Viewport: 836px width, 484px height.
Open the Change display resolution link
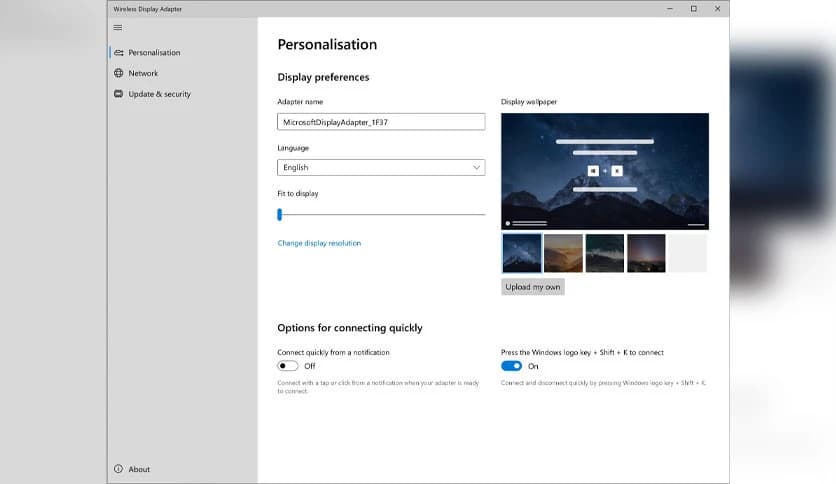coord(319,243)
